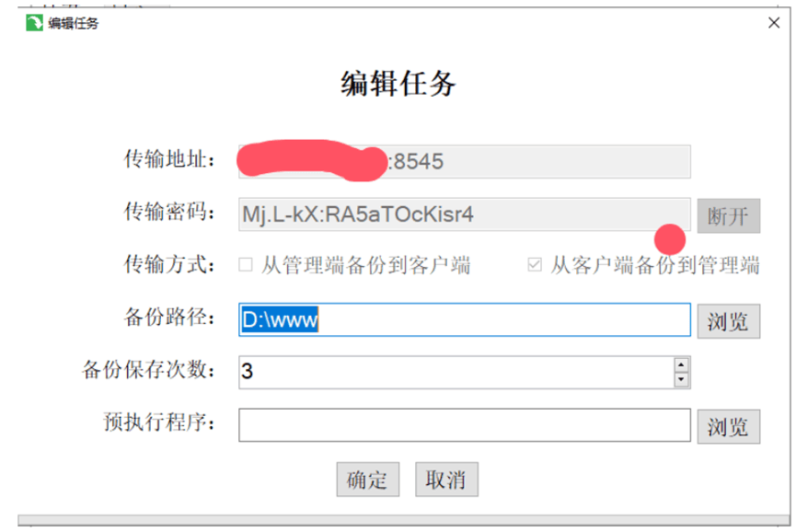Check the 从管理端备份到客户端 checkbox

(x=246, y=265)
